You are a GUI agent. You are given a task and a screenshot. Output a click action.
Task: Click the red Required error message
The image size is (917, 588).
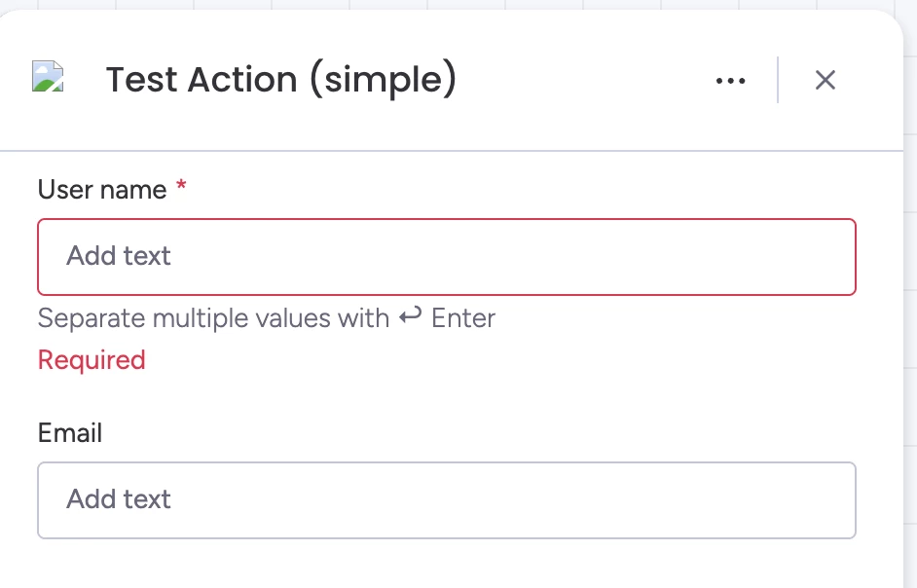(92, 360)
